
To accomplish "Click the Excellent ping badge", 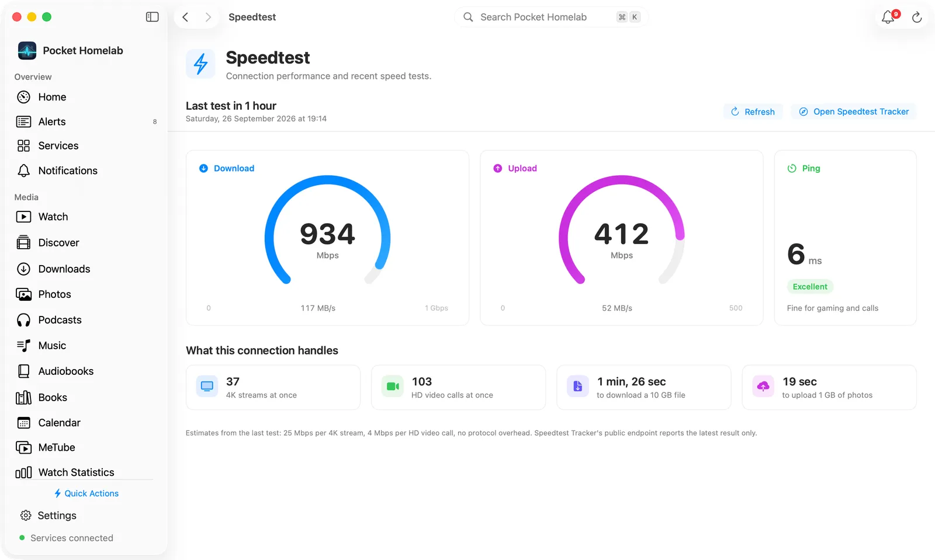I will (x=810, y=287).
